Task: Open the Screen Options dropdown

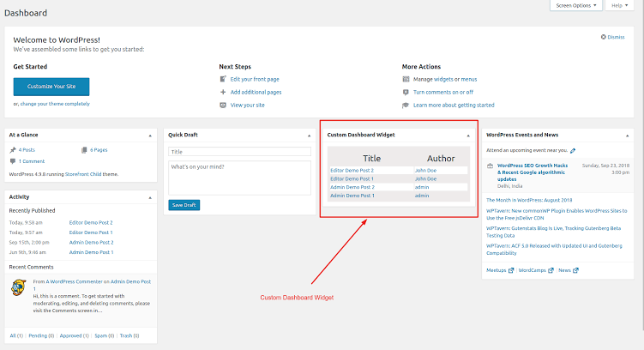Action: tap(575, 5)
